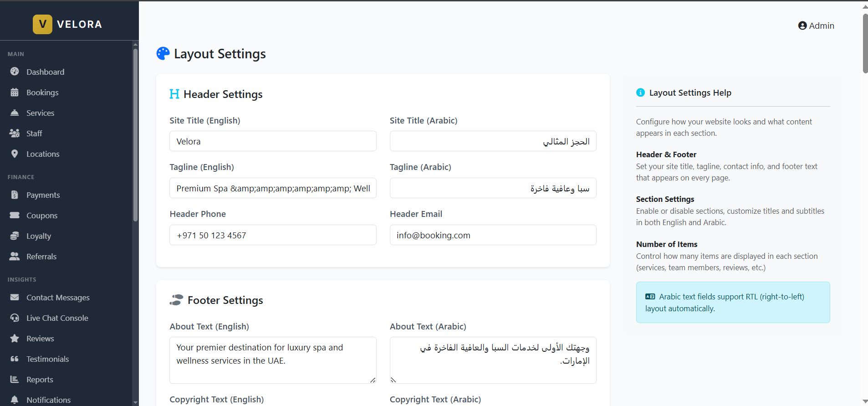Navigate to Reports in sidebar
868x406 pixels.
point(40,380)
